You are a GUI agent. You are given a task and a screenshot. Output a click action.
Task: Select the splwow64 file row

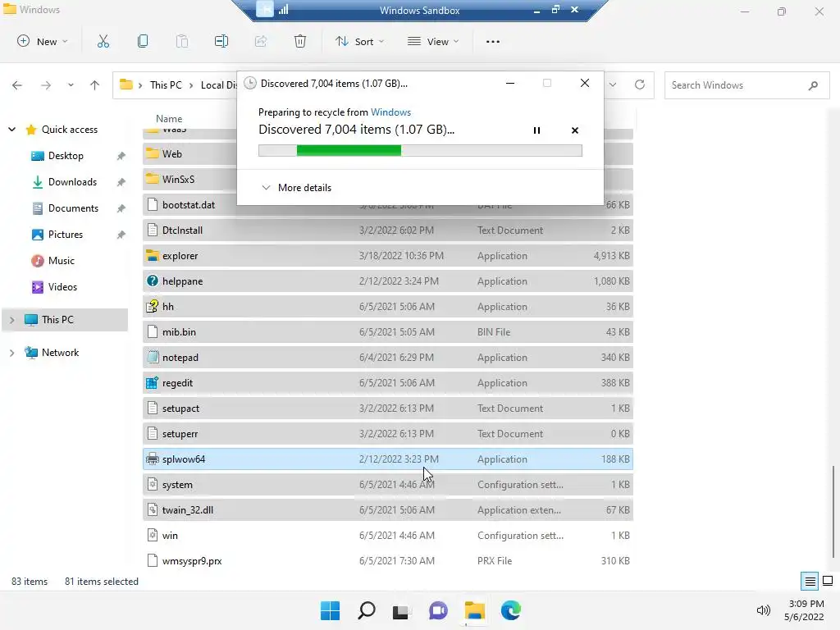pyautogui.click(x=388, y=459)
